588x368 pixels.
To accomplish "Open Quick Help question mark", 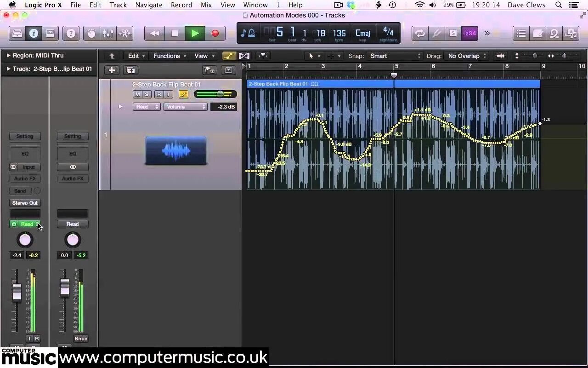I will pyautogui.click(x=71, y=34).
